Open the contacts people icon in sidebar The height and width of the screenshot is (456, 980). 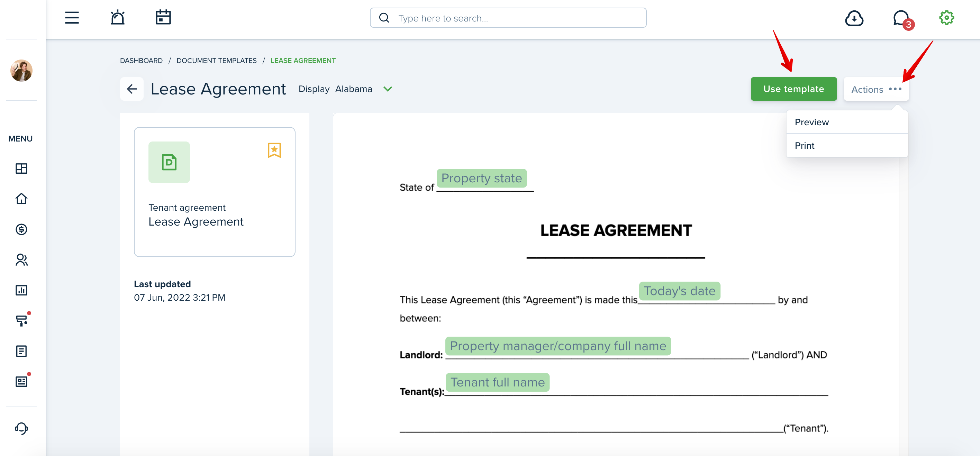click(21, 260)
